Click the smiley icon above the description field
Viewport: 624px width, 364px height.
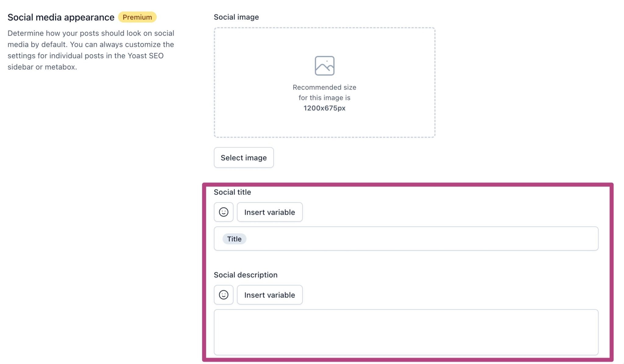(x=223, y=295)
